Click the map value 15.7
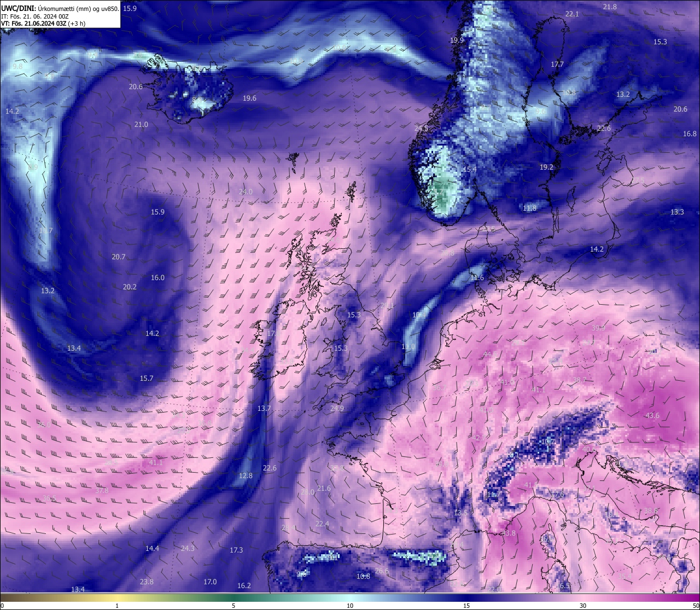 [x=147, y=379]
